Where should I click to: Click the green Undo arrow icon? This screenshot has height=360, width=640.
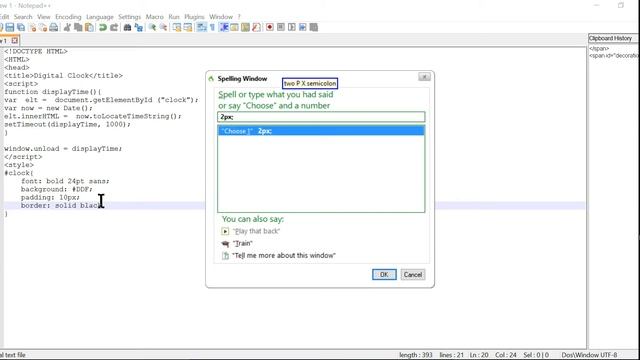[102, 27]
